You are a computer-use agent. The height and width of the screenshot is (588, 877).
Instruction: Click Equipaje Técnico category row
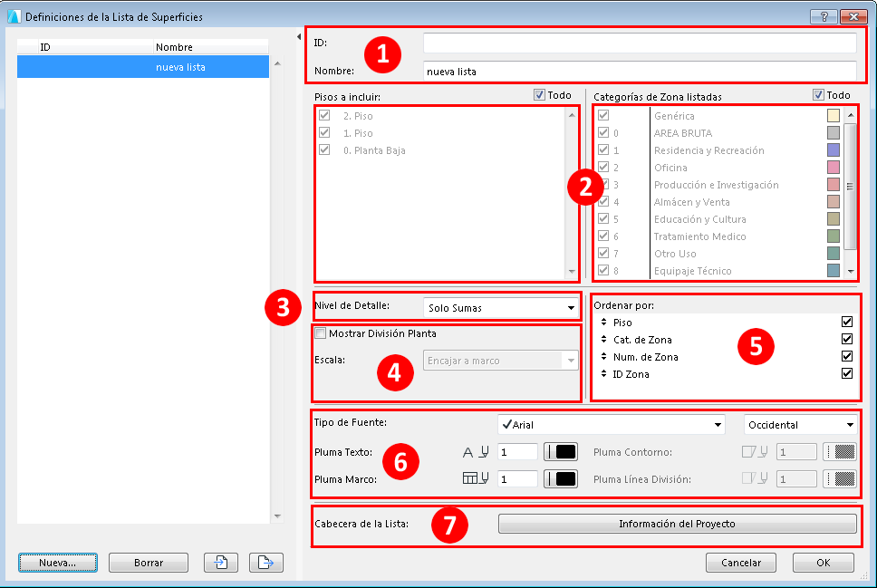coord(718,271)
